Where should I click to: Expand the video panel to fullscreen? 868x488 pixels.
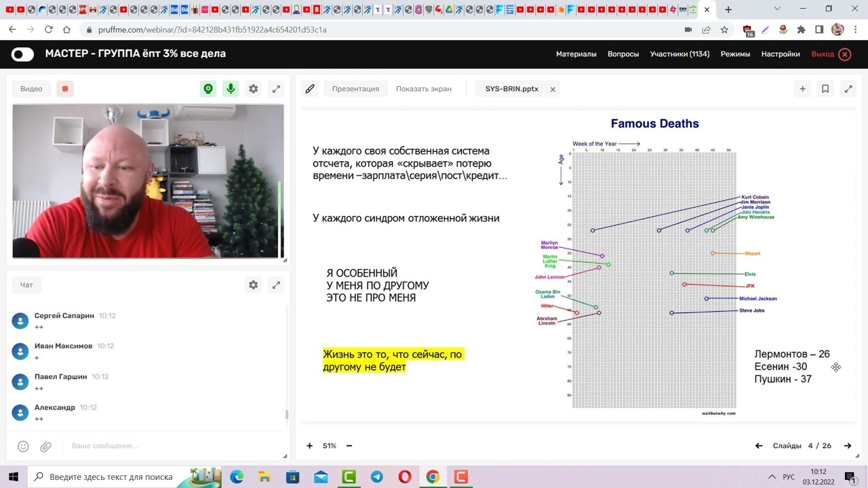[276, 89]
